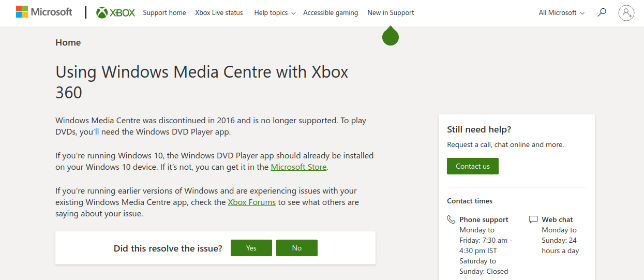Expand the Help topics menu
The height and width of the screenshot is (280, 644).
click(x=275, y=12)
